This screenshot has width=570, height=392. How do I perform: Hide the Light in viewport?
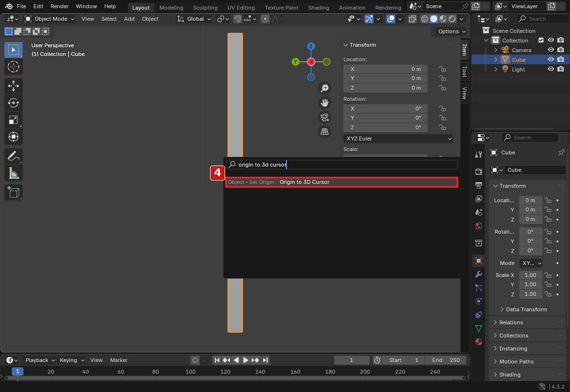pos(551,69)
